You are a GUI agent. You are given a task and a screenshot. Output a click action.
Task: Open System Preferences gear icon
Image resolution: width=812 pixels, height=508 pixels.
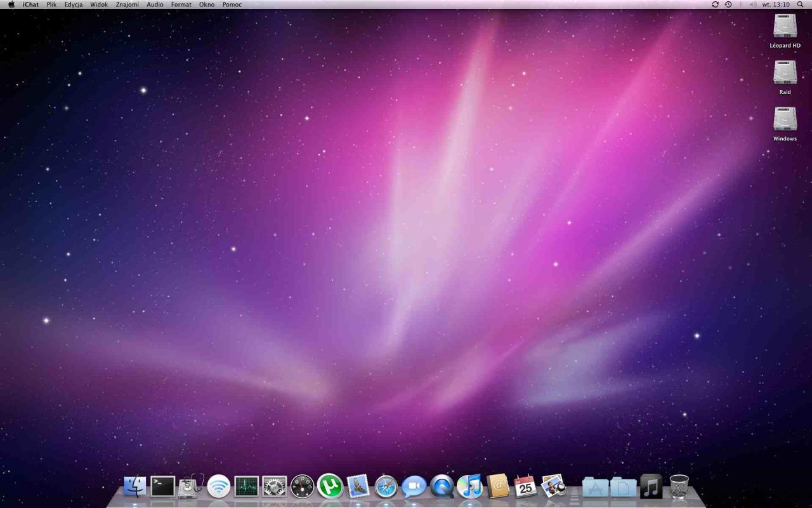(275, 486)
